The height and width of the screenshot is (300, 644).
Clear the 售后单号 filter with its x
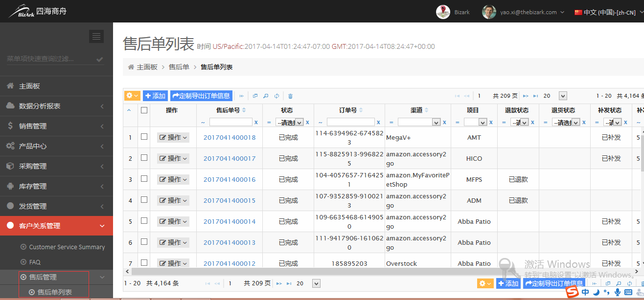coord(256,122)
